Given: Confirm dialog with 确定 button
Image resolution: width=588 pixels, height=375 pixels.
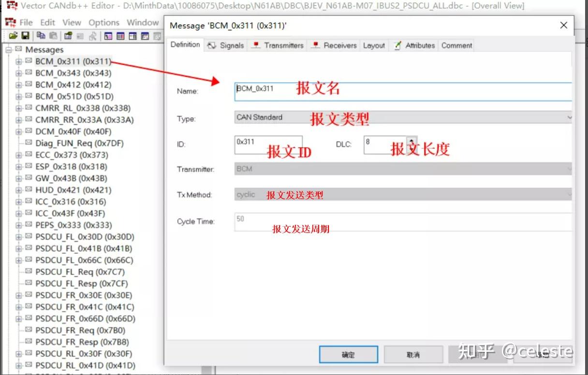Looking at the screenshot, I should (348, 354).
